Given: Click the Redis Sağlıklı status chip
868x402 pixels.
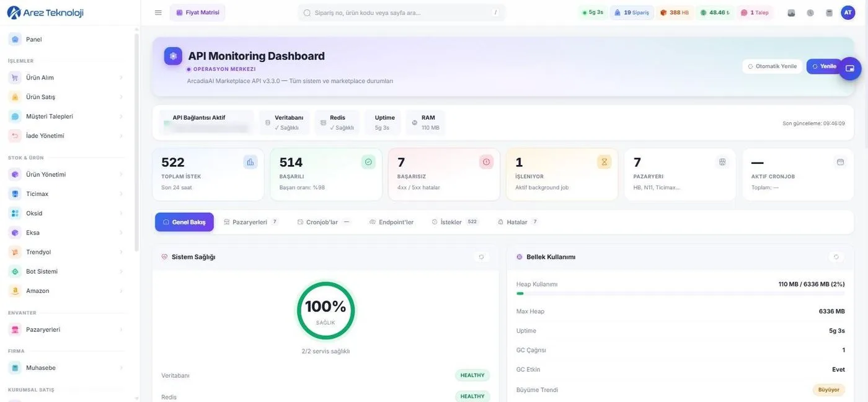Looking at the screenshot, I should point(337,122).
